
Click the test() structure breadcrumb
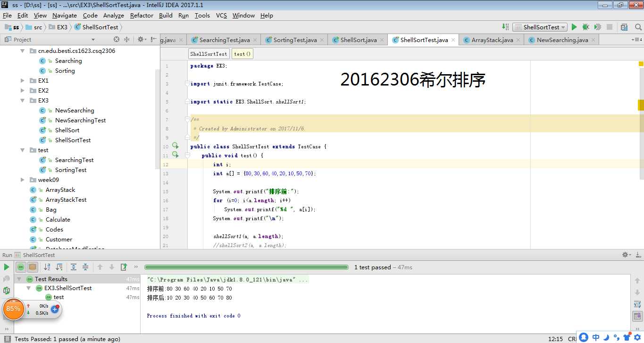[x=243, y=54]
